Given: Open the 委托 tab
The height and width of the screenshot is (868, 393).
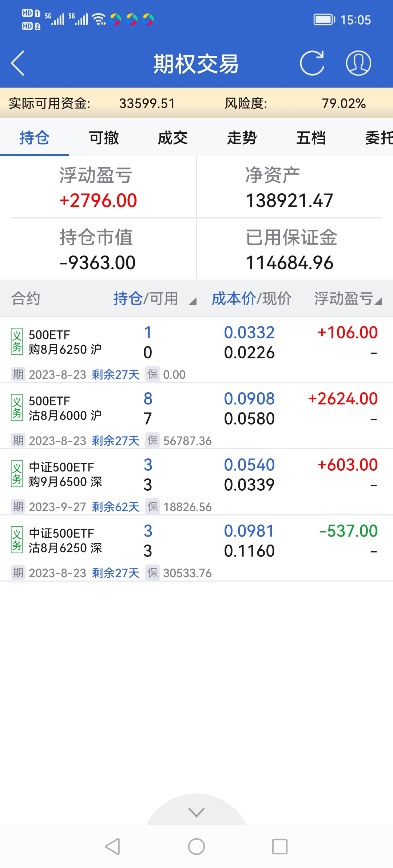Looking at the screenshot, I should tap(378, 138).
